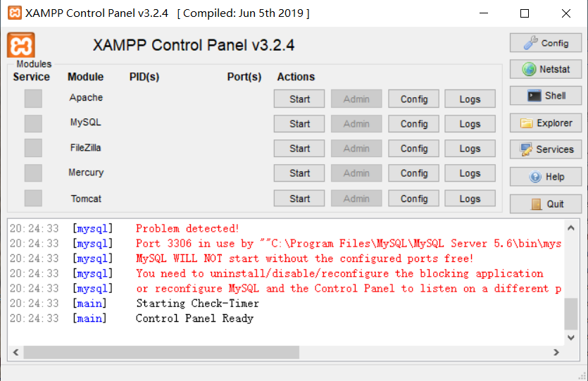The height and width of the screenshot is (381, 588).
Task: Maximize the XAMPP Control Panel window
Action: tap(525, 13)
